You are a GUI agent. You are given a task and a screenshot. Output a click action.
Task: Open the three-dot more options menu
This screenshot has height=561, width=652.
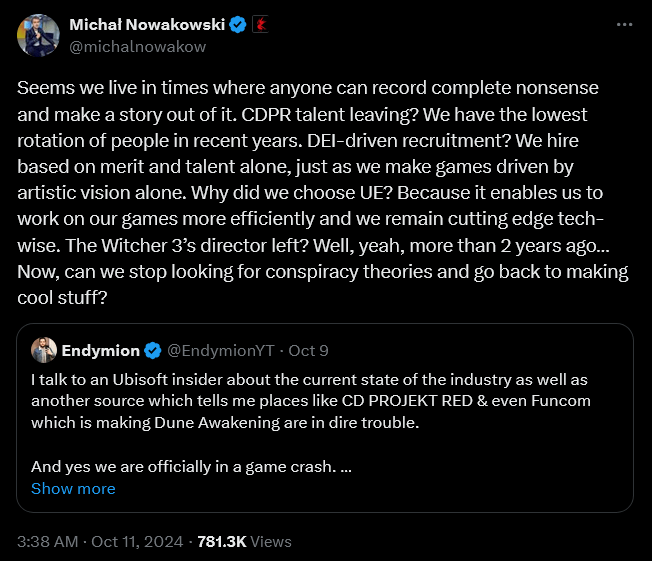pyautogui.click(x=624, y=24)
